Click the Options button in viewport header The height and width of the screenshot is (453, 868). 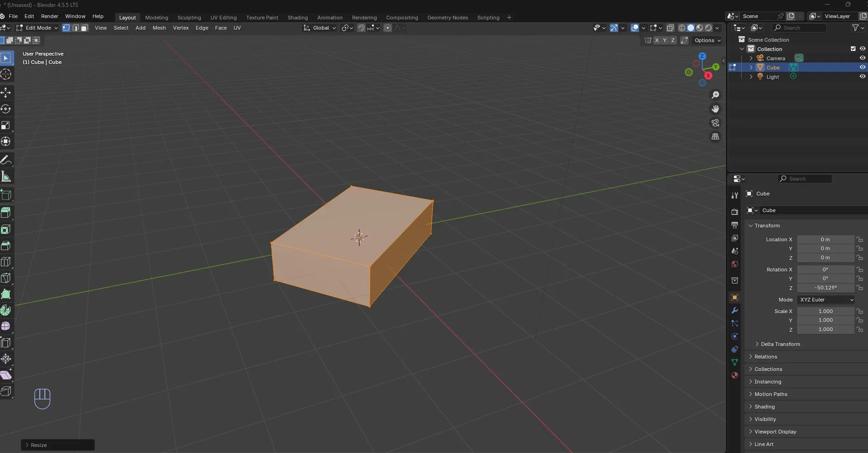[707, 40]
